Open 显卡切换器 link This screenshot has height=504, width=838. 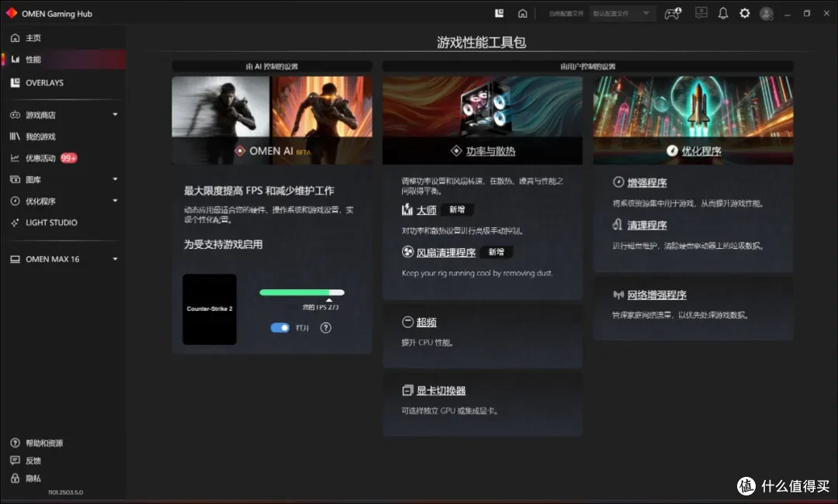coord(441,391)
